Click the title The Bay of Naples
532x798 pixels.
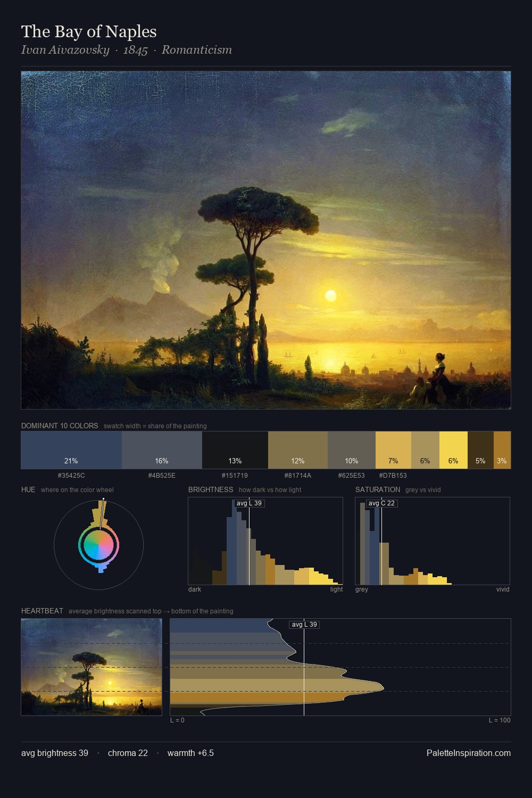[x=89, y=31]
